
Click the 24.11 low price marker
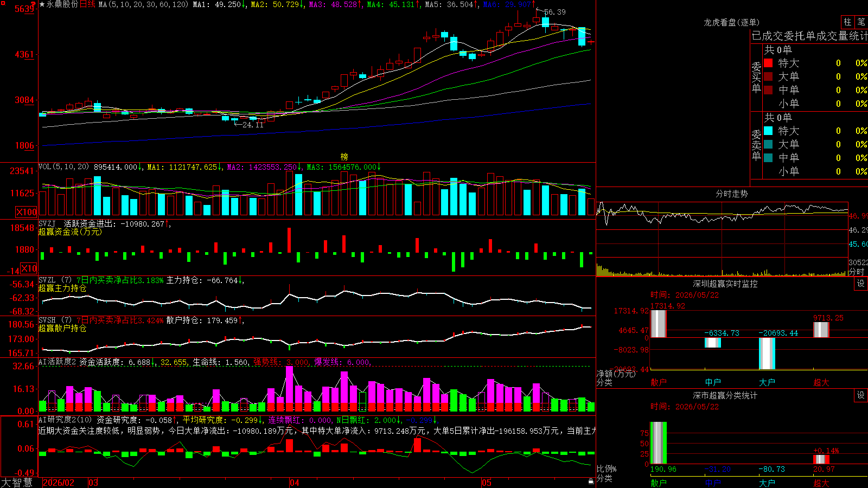[x=253, y=125]
